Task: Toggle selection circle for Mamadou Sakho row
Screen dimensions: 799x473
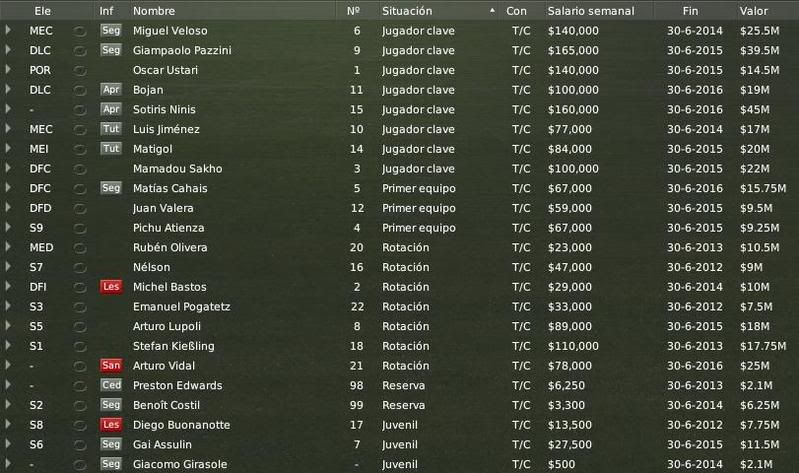Action: (79, 169)
